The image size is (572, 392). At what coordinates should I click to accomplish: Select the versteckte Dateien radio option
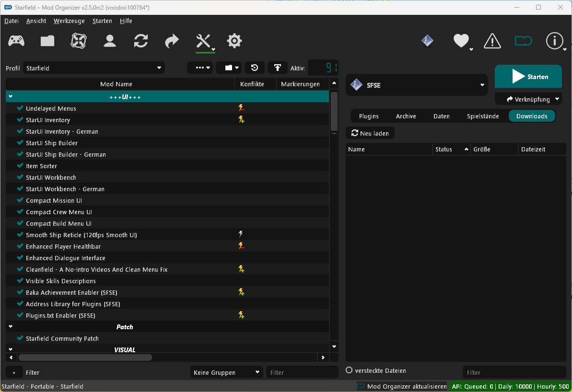(349, 370)
